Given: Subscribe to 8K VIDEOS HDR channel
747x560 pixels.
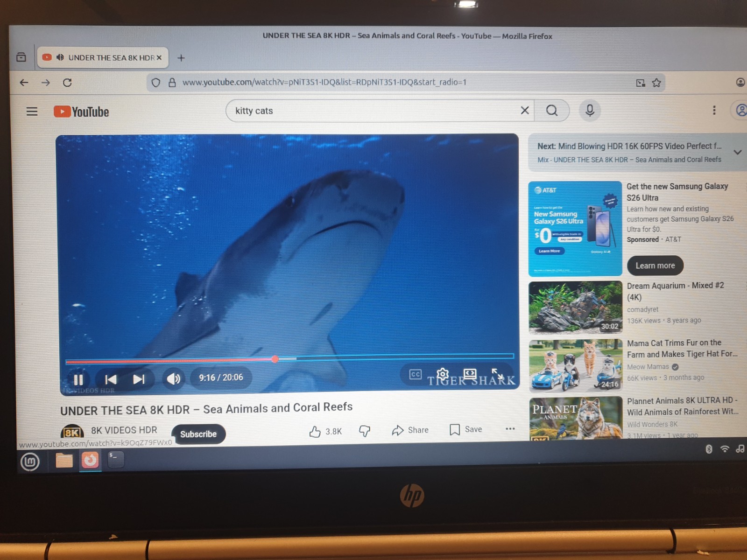Looking at the screenshot, I should (x=198, y=434).
